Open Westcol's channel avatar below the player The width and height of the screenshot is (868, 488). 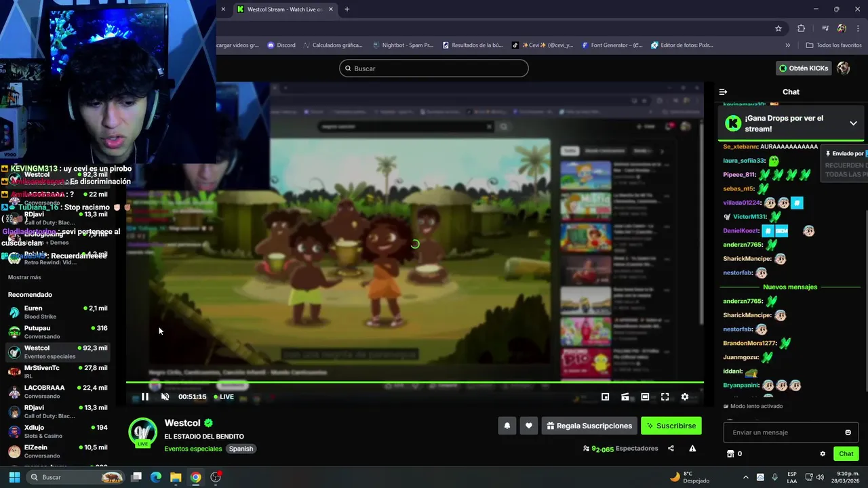point(143,432)
